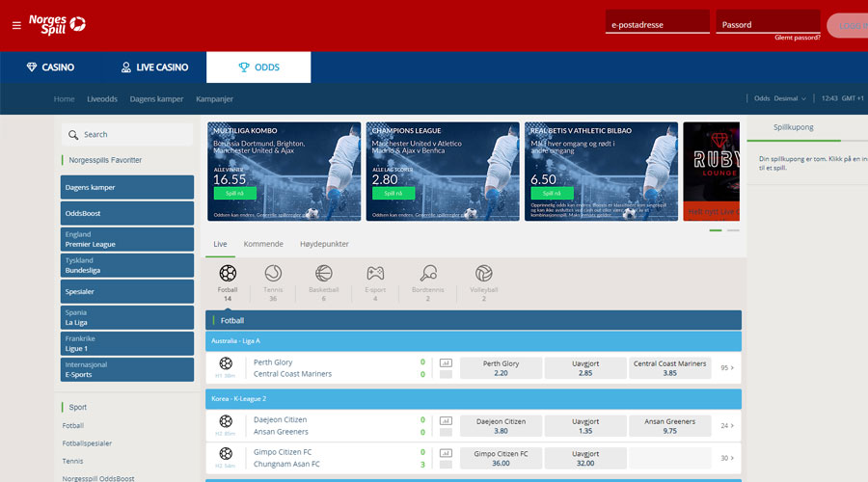Expand 24 more markets for Daejeon Citizen

[727, 426]
